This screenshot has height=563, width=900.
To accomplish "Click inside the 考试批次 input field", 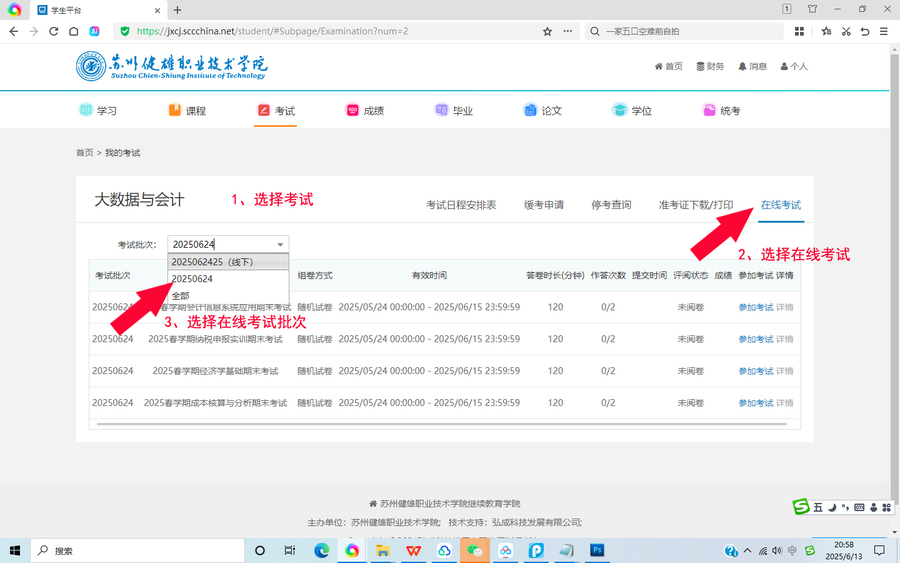I will (x=221, y=244).
